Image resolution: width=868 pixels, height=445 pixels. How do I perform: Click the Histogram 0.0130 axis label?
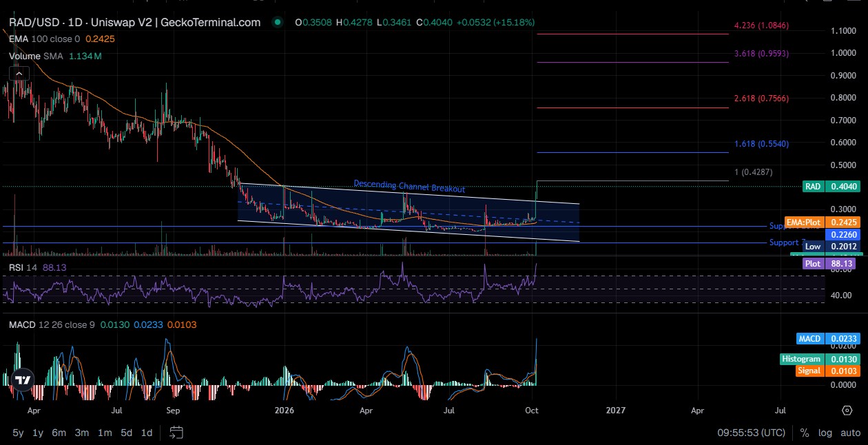pyautogui.click(x=820, y=359)
